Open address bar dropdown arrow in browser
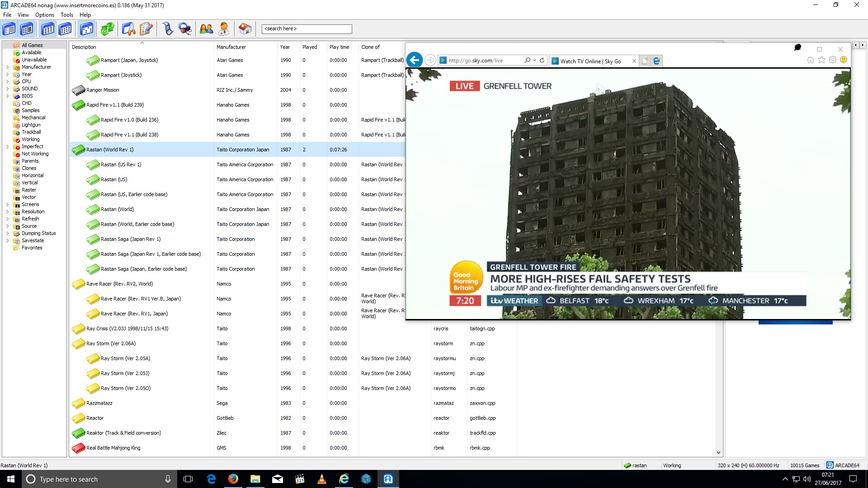This screenshot has width=868, height=488. 534,60
